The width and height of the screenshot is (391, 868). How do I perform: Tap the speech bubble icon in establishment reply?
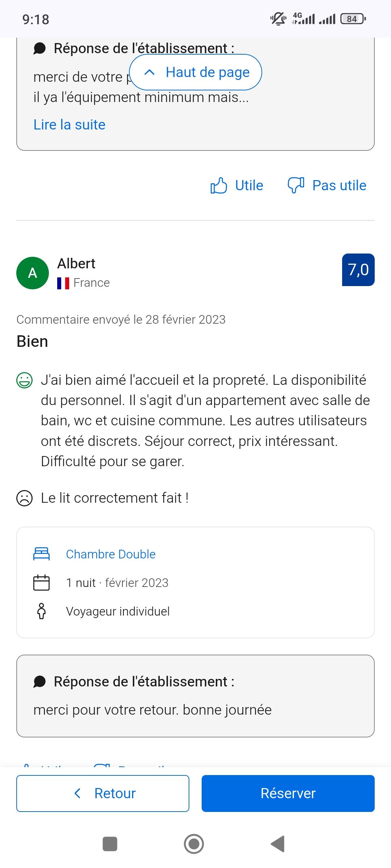[39, 682]
